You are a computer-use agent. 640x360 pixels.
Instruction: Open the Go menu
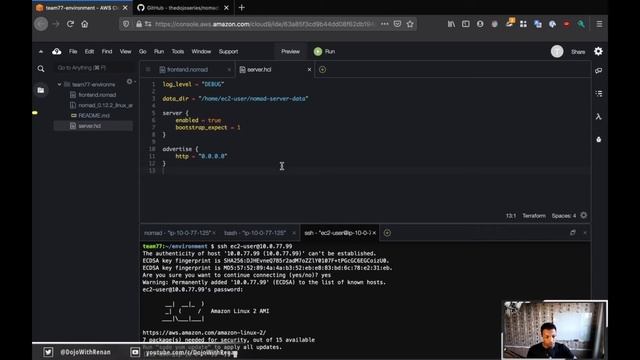pyautogui.click(x=142, y=51)
